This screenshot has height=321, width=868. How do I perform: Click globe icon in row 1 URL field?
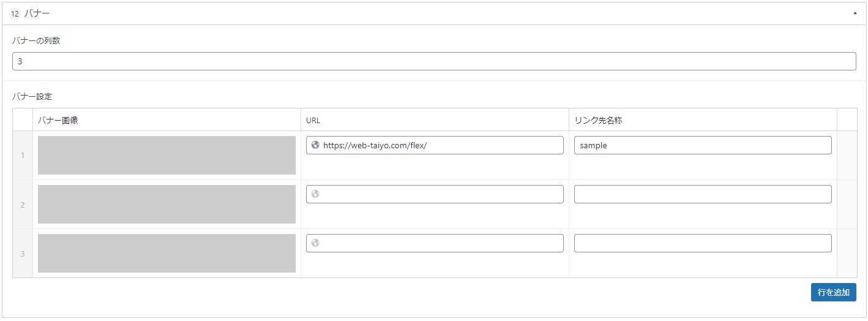click(x=315, y=145)
